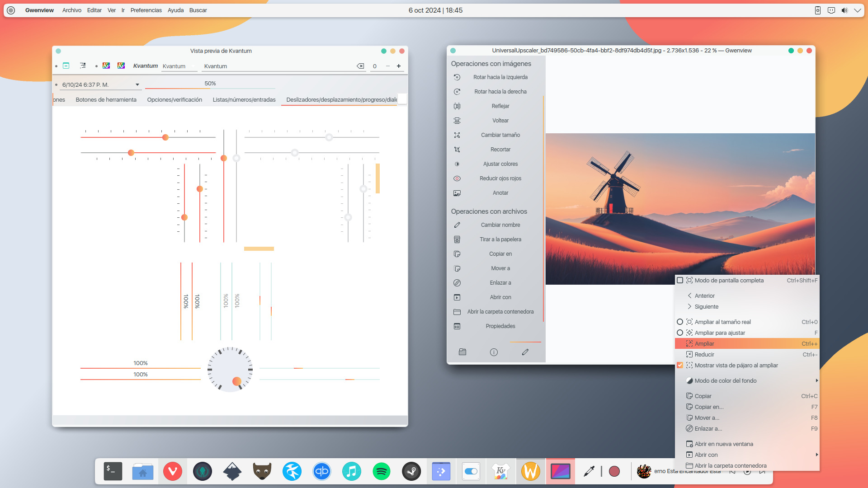This screenshot has height=488, width=868.
Task: Choose Ampliar in the context menu
Action: [747, 344]
